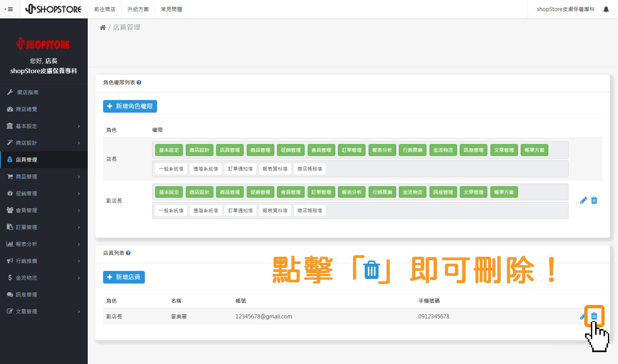Expand 促銷管理 sidebar menu

click(44, 193)
